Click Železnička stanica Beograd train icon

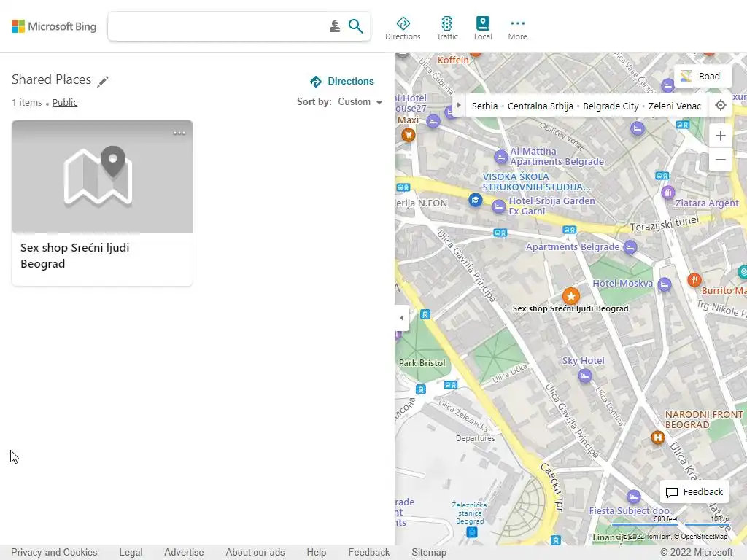point(472,532)
